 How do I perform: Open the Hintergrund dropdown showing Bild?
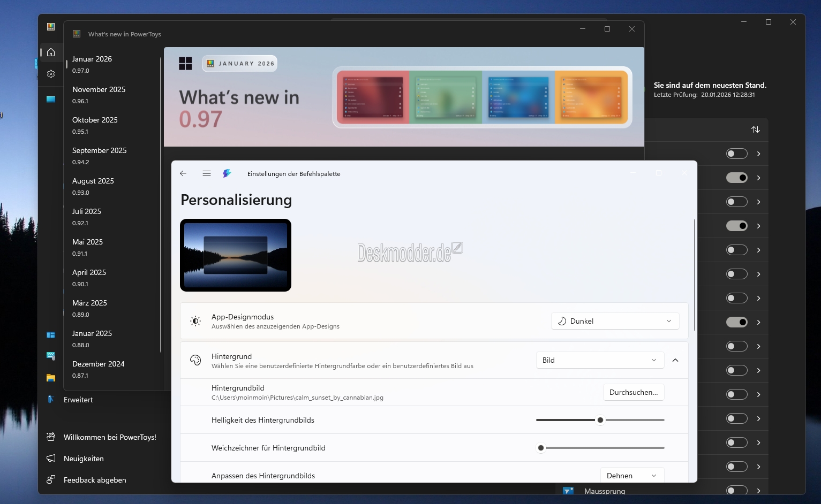(x=600, y=360)
